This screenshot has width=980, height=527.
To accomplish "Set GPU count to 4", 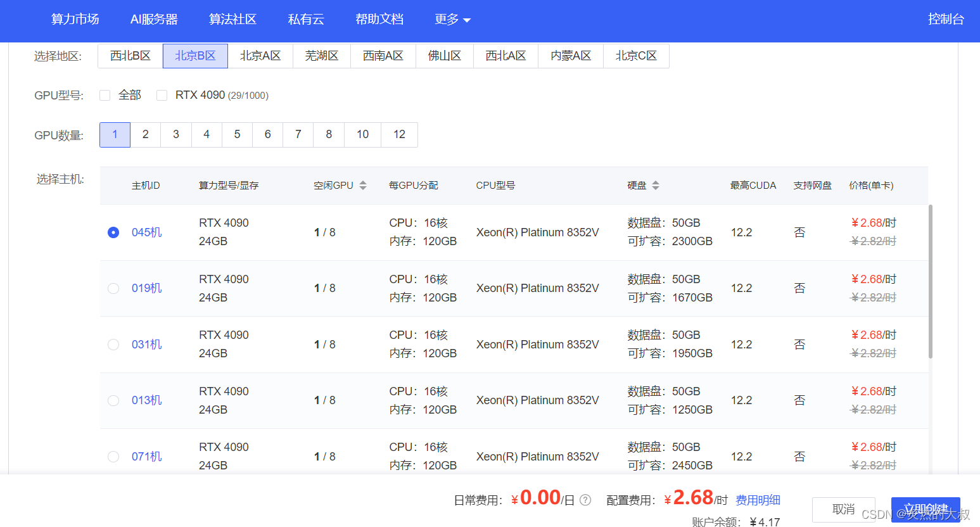I will [207, 134].
